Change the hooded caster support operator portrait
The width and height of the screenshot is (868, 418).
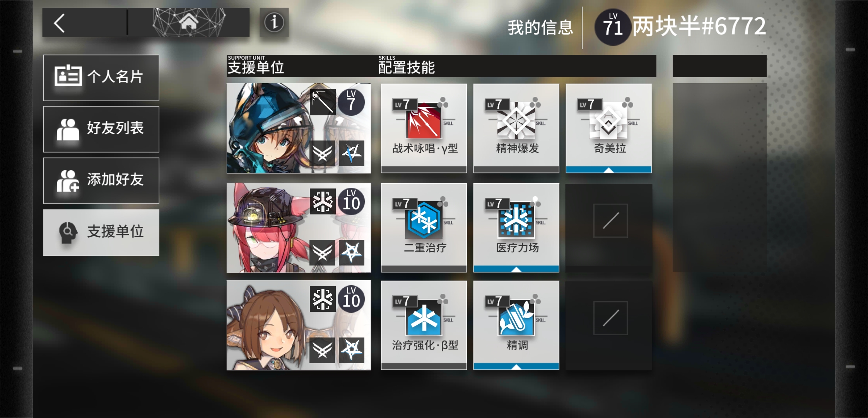pyautogui.click(x=299, y=128)
